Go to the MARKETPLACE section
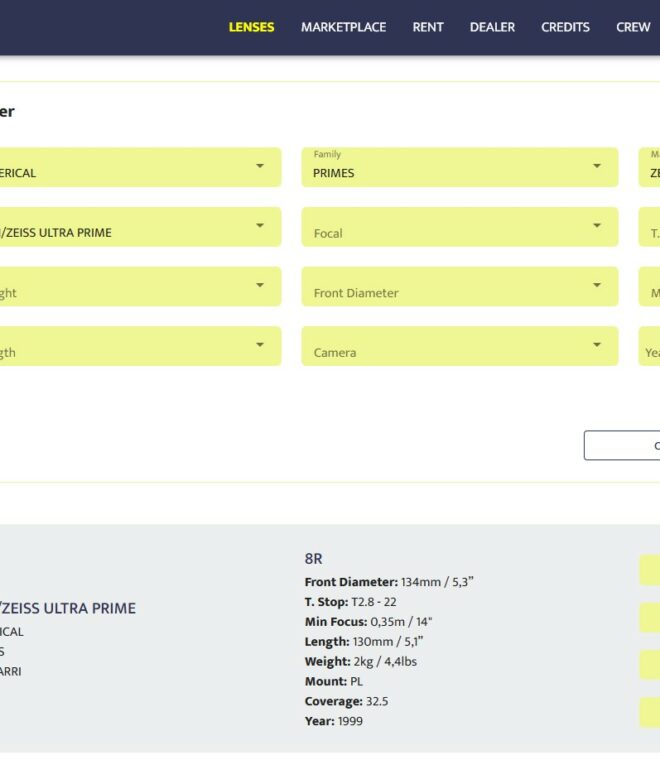Viewport: 660px width, 760px height. click(343, 27)
